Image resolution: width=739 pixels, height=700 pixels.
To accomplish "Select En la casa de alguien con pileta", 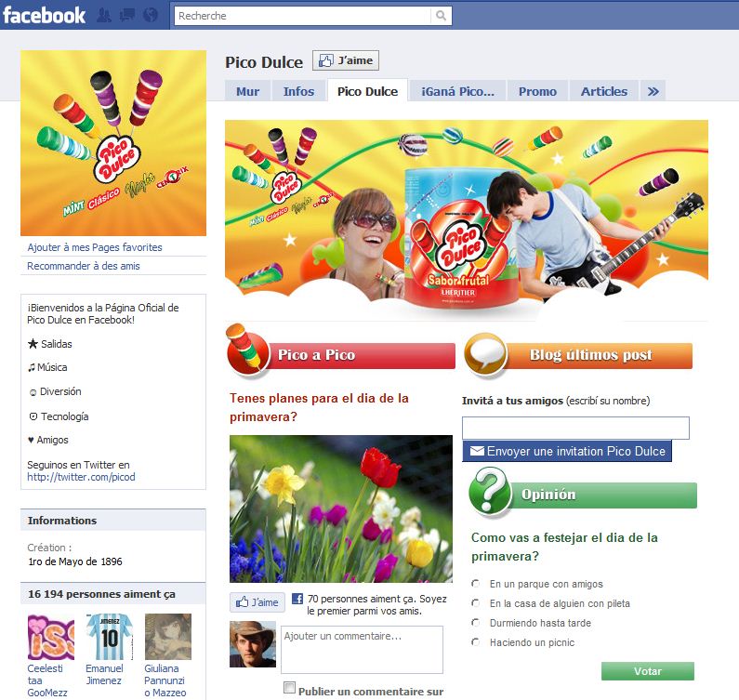I will tap(476, 603).
